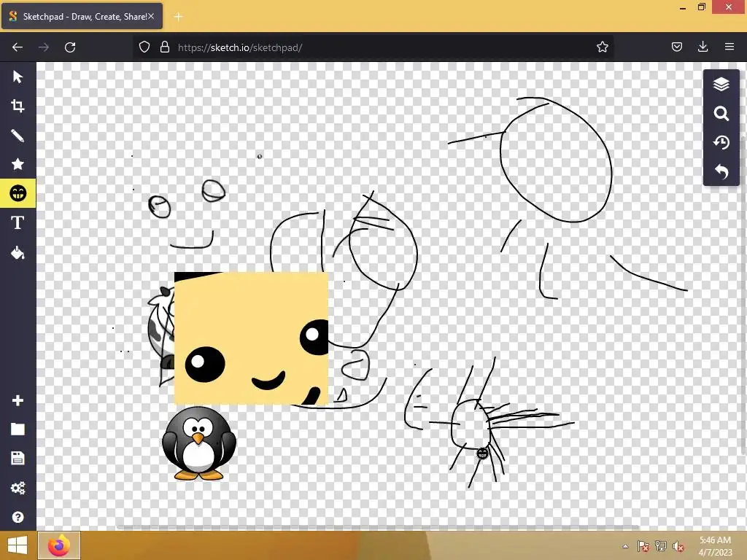Viewport: 747px width, 560px height.
Task: Reload the page button
Action: (x=70, y=47)
